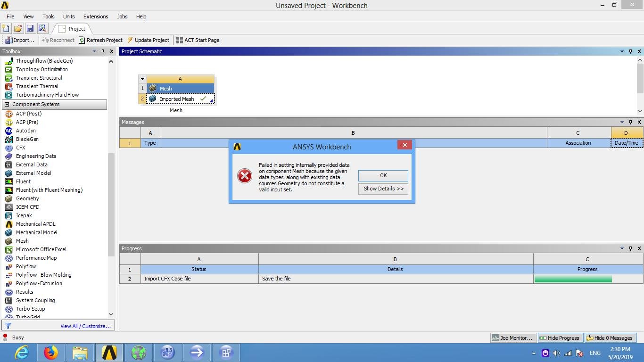Select the BladeGen component icon

(x=8, y=139)
